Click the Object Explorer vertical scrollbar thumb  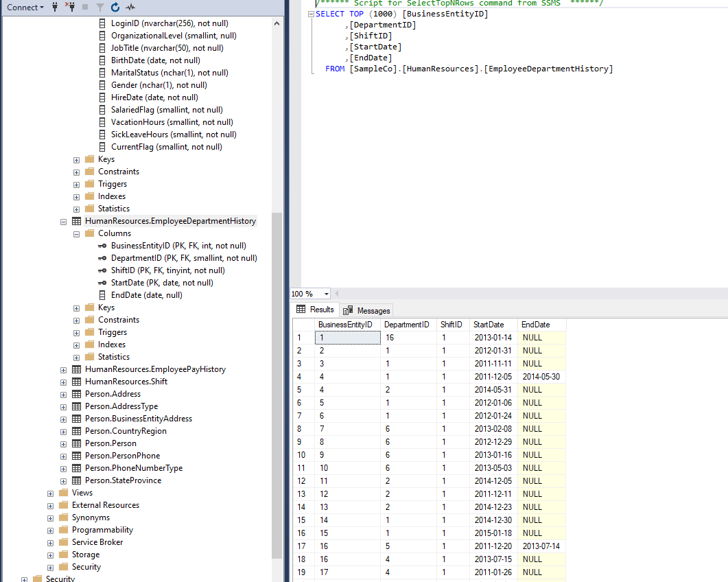pos(277,386)
